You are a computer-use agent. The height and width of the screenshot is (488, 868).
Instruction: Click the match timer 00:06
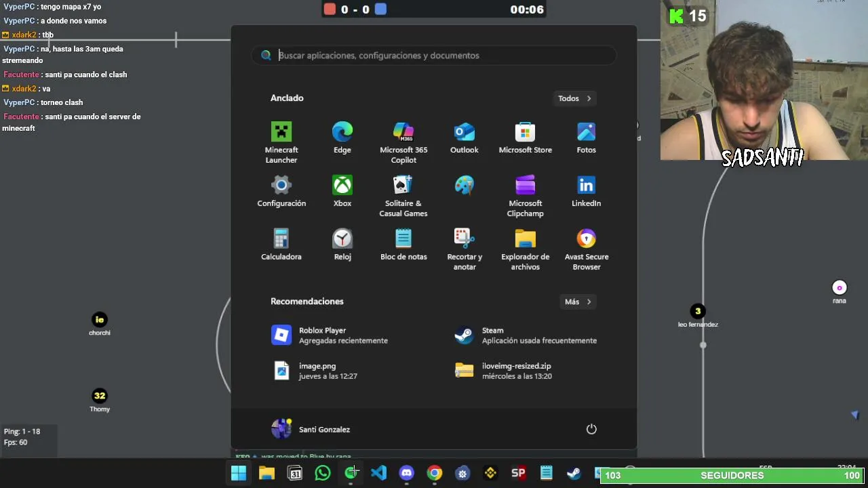527,9
